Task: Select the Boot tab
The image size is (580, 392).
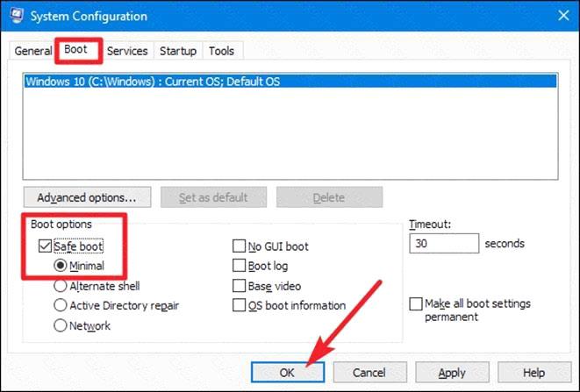Action: 75,49
